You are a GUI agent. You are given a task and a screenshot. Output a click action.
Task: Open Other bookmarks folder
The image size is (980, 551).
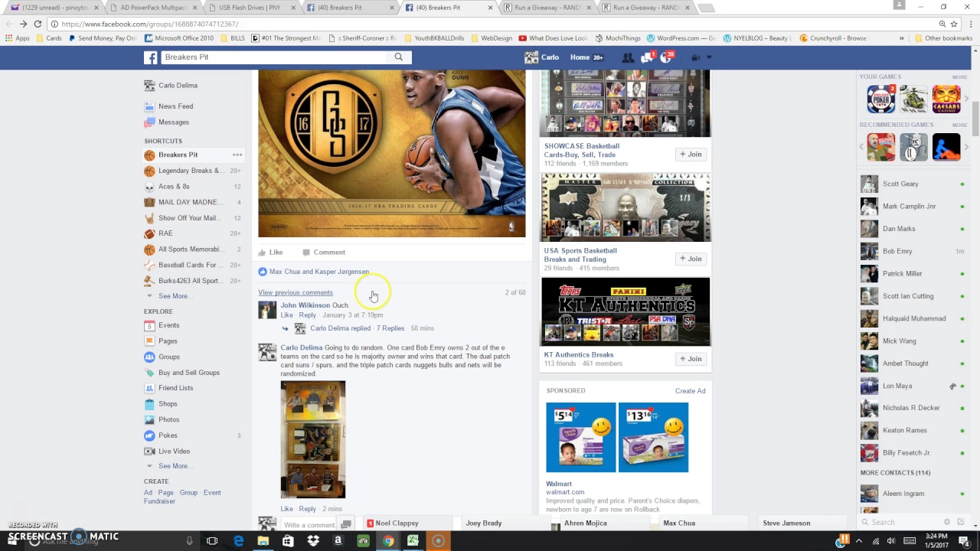(x=942, y=38)
